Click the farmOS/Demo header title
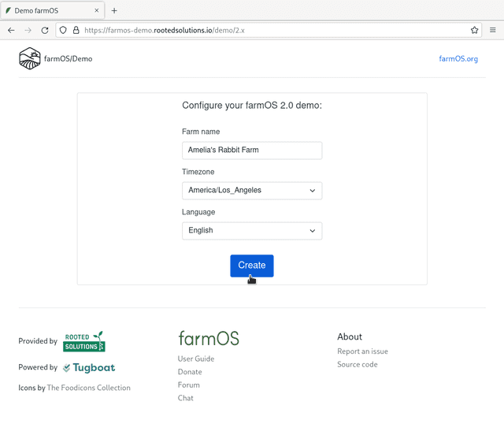Viewport: 504px width, 446px height. pos(69,59)
